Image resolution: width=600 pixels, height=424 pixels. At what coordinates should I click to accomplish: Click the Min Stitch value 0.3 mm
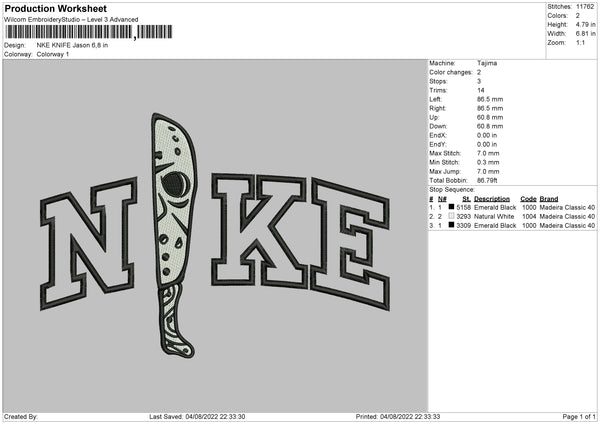pos(488,163)
